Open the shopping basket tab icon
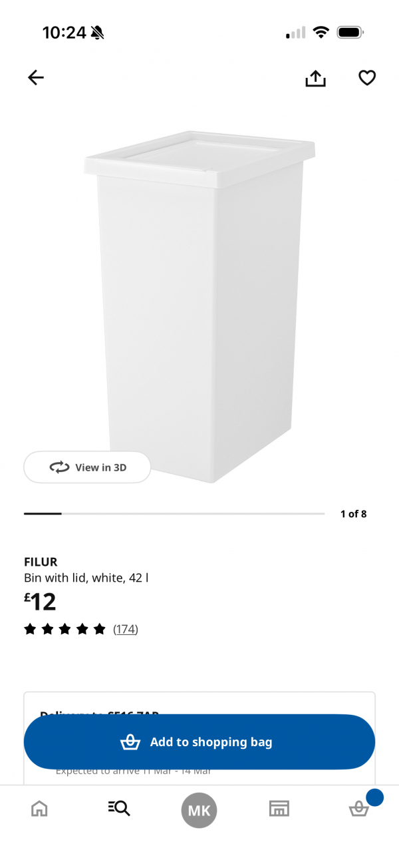The image size is (399, 868). tap(359, 809)
